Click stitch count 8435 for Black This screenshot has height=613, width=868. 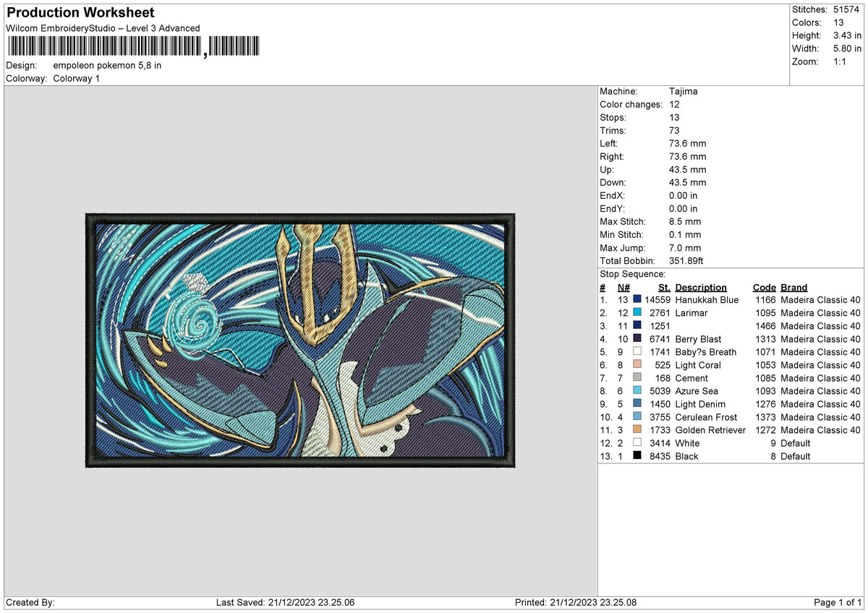(660, 456)
